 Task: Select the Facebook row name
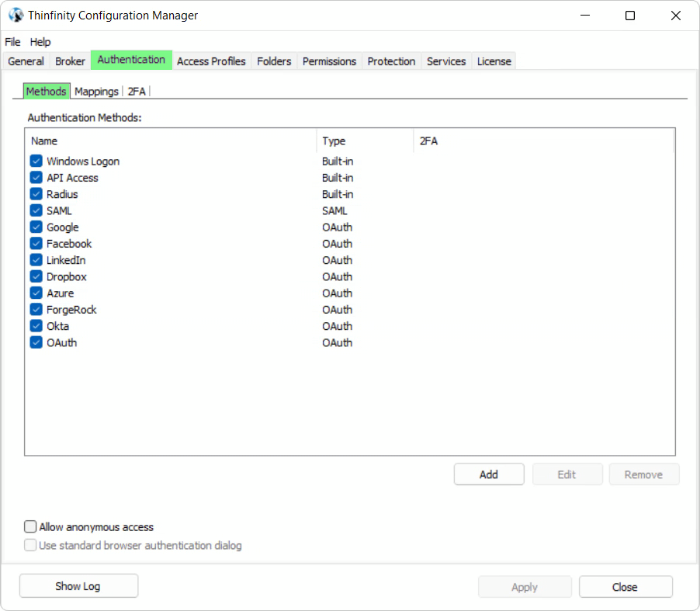pos(69,244)
